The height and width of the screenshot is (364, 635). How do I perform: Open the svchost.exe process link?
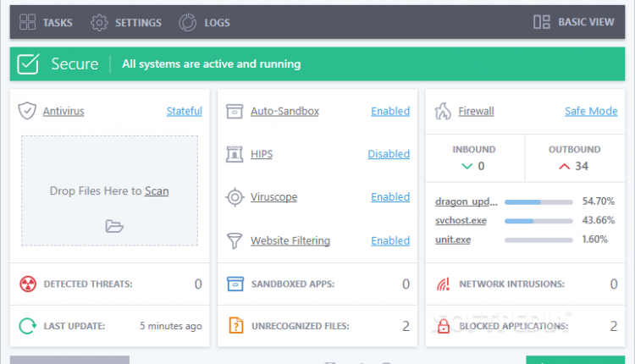click(461, 220)
